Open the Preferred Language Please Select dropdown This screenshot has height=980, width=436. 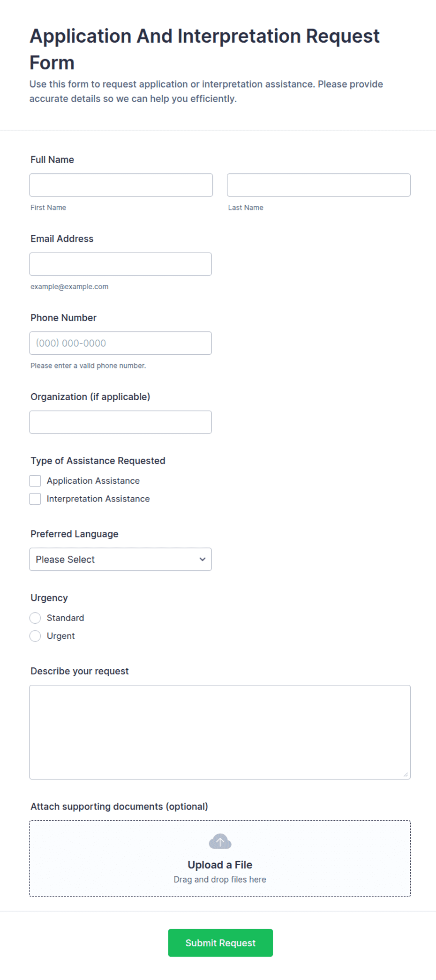click(x=120, y=559)
